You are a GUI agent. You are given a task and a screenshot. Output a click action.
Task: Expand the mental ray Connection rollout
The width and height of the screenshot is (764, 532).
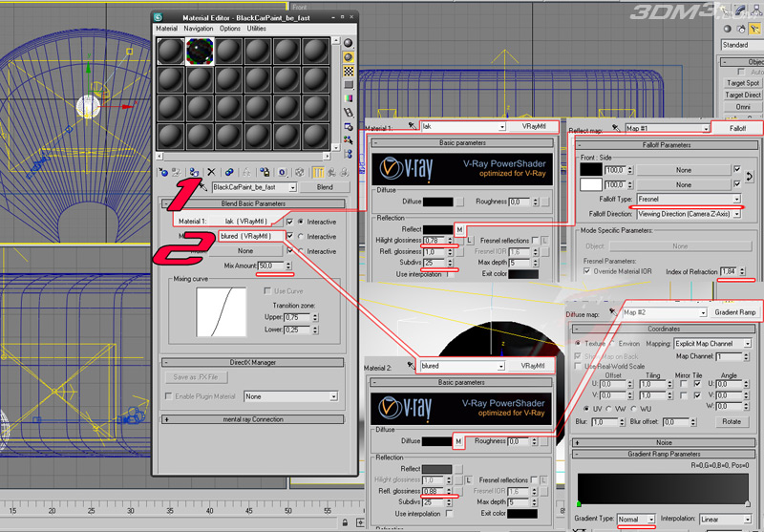(253, 419)
